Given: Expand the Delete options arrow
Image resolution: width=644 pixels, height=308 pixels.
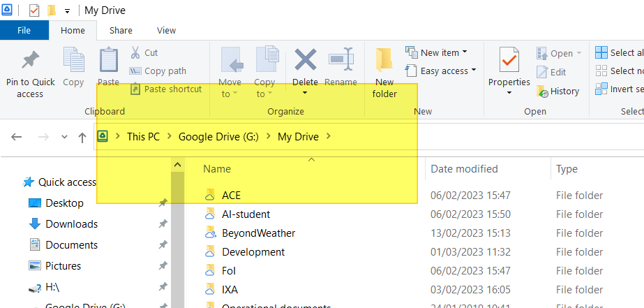Looking at the screenshot, I should click(305, 94).
